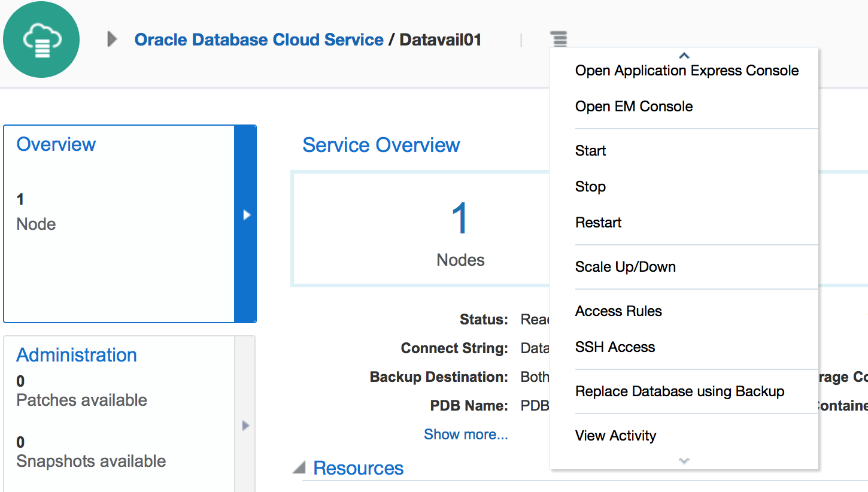Click the Backup Destination label
Image resolution: width=868 pixels, height=492 pixels.
click(439, 377)
